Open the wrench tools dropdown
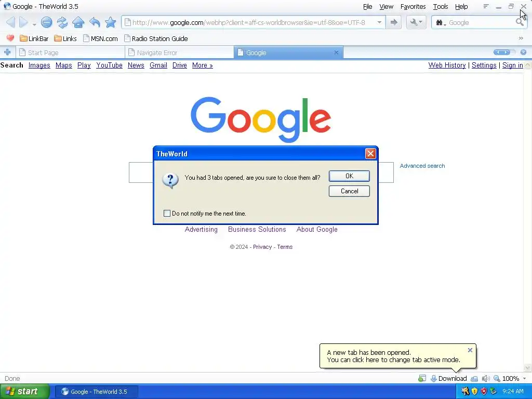Viewport: 532px width, 399px height. coord(416,22)
